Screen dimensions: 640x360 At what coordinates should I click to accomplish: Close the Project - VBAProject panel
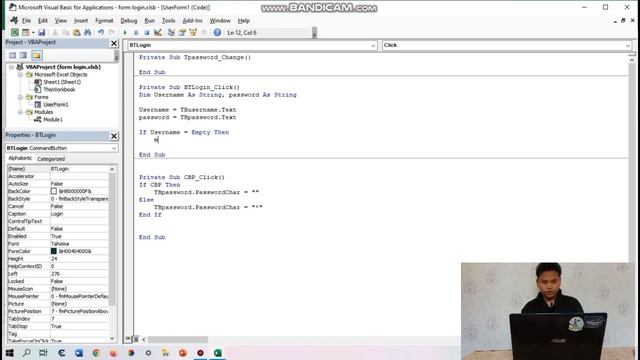pos(114,43)
